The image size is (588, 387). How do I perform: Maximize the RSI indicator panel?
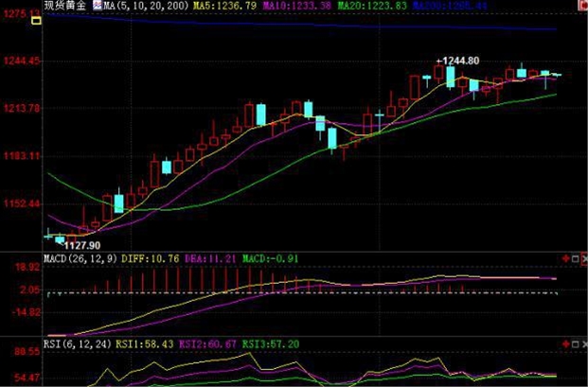(576, 343)
